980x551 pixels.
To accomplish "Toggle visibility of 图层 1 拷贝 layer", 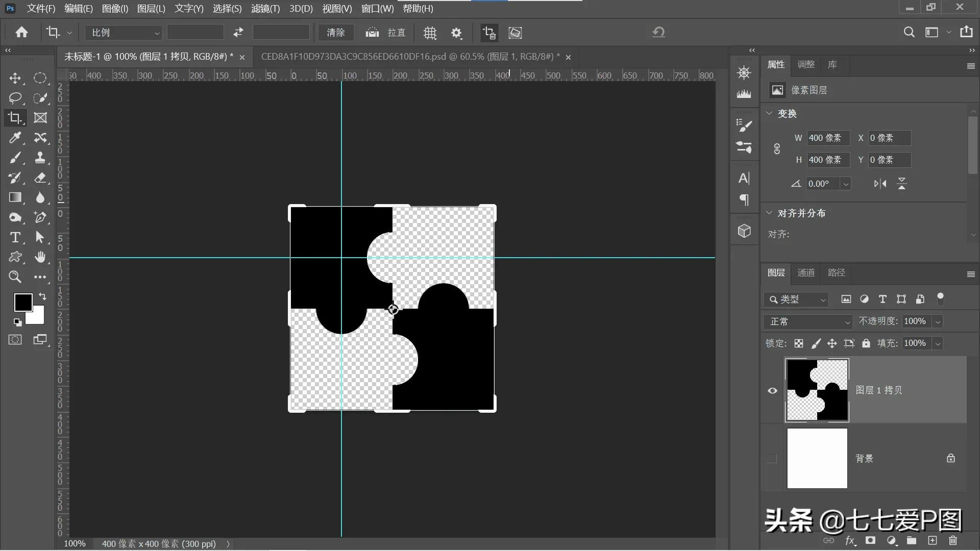I will click(772, 390).
